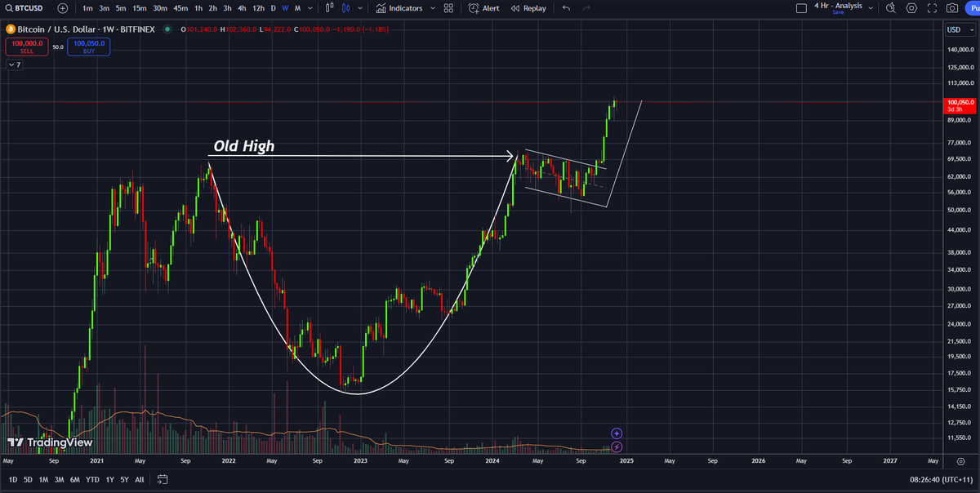
Task: Click the 100,050.0 BUY button
Action: pyautogui.click(x=89, y=47)
